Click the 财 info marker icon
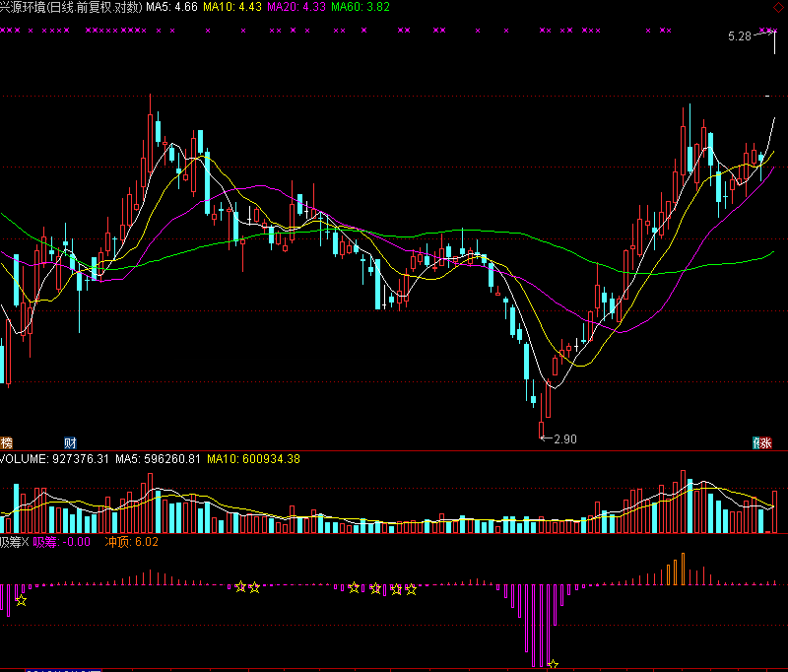 [70, 441]
